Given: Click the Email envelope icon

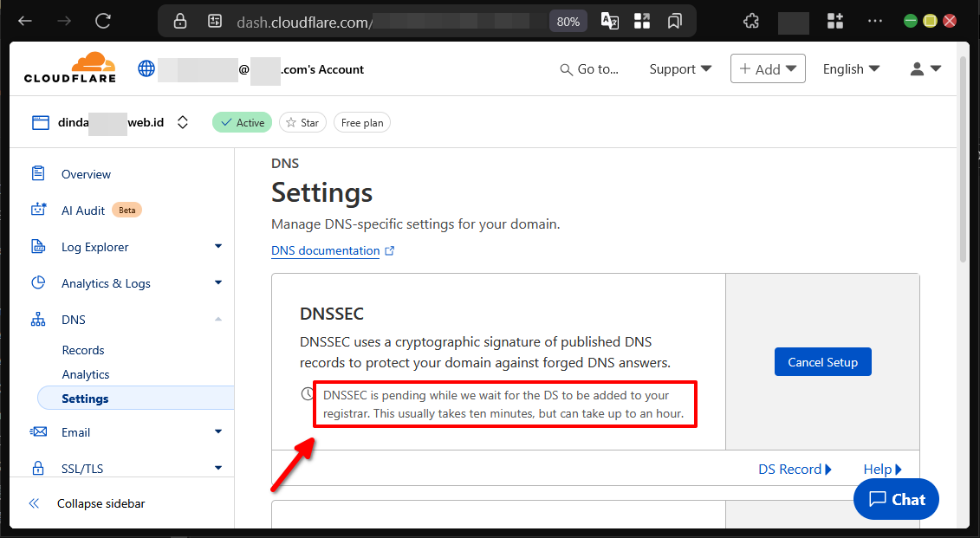Looking at the screenshot, I should coord(38,431).
